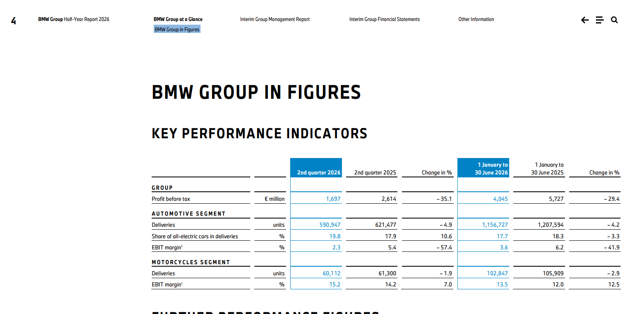Screen dimensions: 644x314
Task: Select deliveries value 1,156,727
Action: click(495, 225)
